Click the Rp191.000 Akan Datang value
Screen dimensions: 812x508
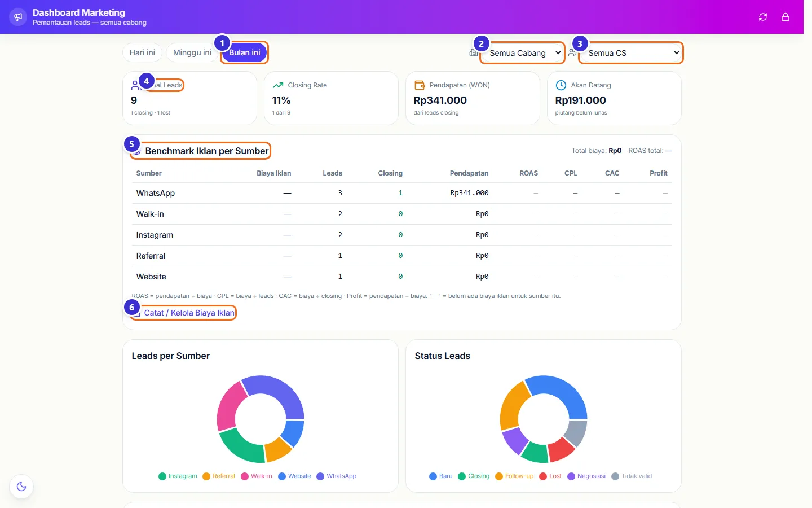coord(580,100)
